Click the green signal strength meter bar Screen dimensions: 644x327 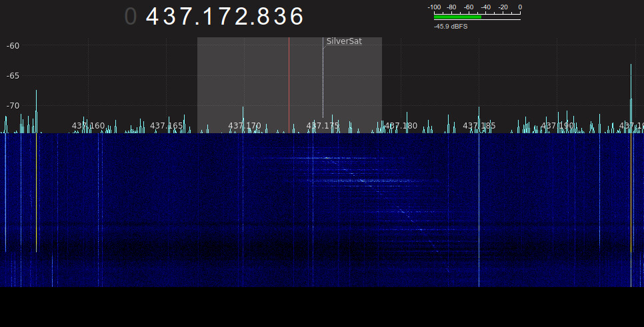[457, 17]
